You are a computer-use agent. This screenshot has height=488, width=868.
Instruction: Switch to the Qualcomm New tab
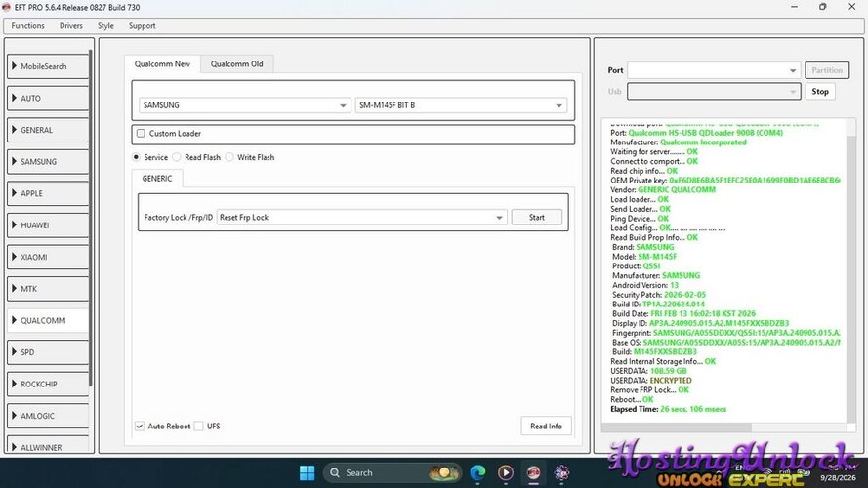[x=162, y=64]
